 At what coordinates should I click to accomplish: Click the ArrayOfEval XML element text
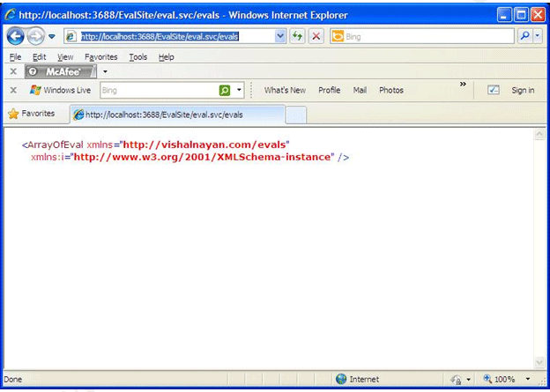click(55, 144)
